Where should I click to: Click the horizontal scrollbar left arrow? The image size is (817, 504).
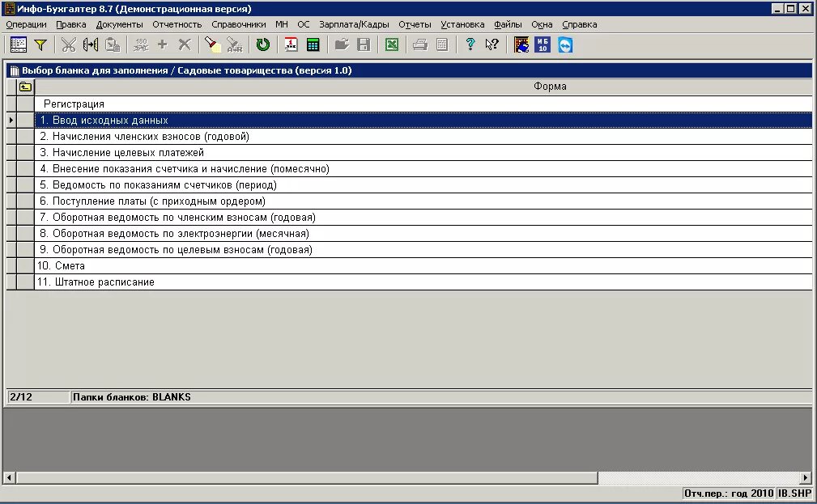[x=9, y=477]
